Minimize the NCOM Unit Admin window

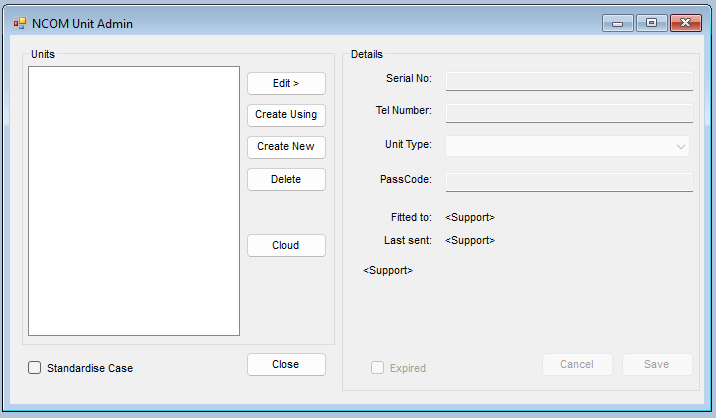617,23
